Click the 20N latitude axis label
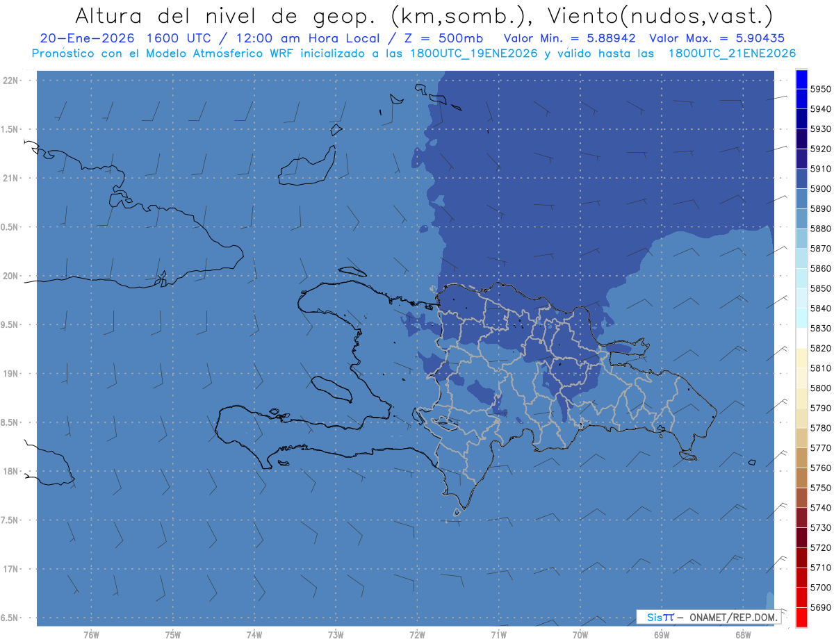Viewport: 834px width, 644px height. coord(10,276)
